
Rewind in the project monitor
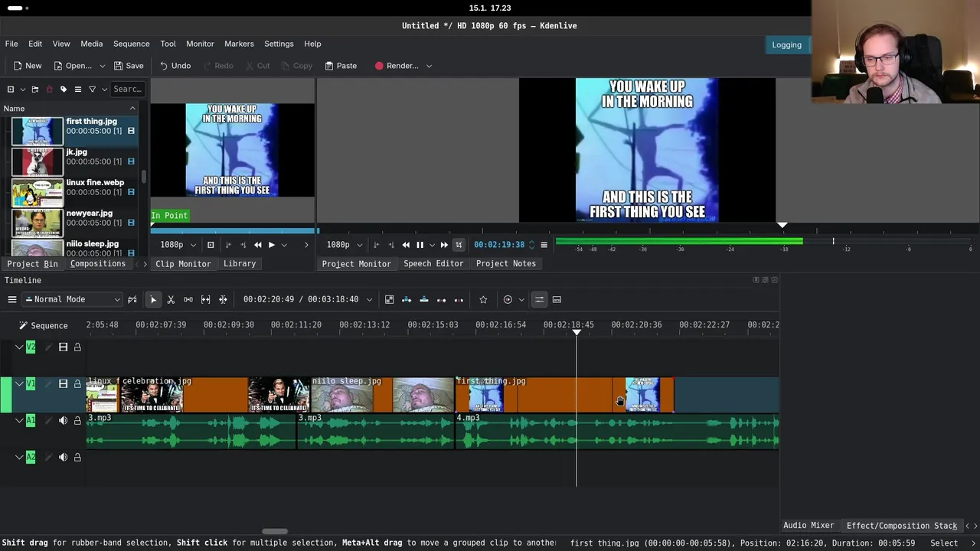click(x=406, y=245)
